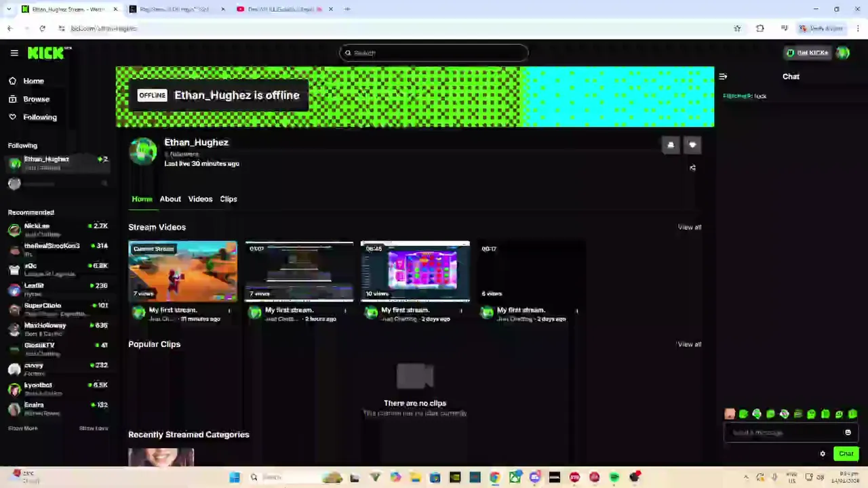Open recommended channel cuvey
The image size is (868, 488).
(58, 369)
